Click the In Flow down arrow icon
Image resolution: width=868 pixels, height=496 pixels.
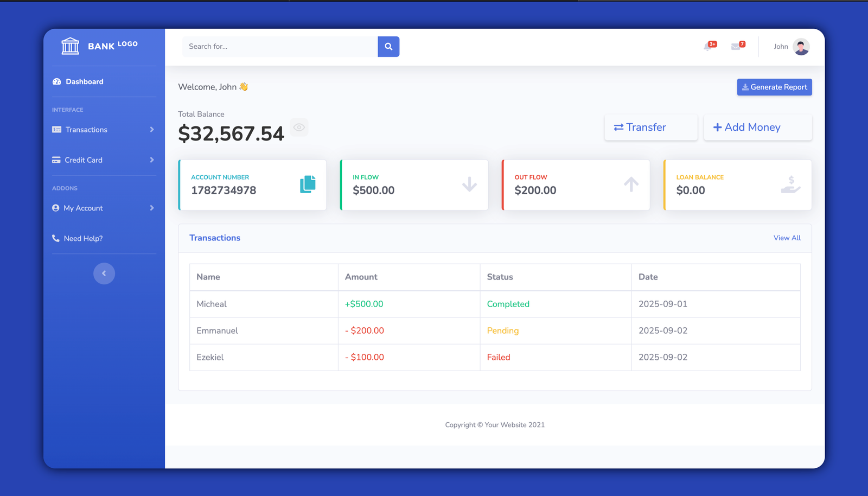(469, 185)
